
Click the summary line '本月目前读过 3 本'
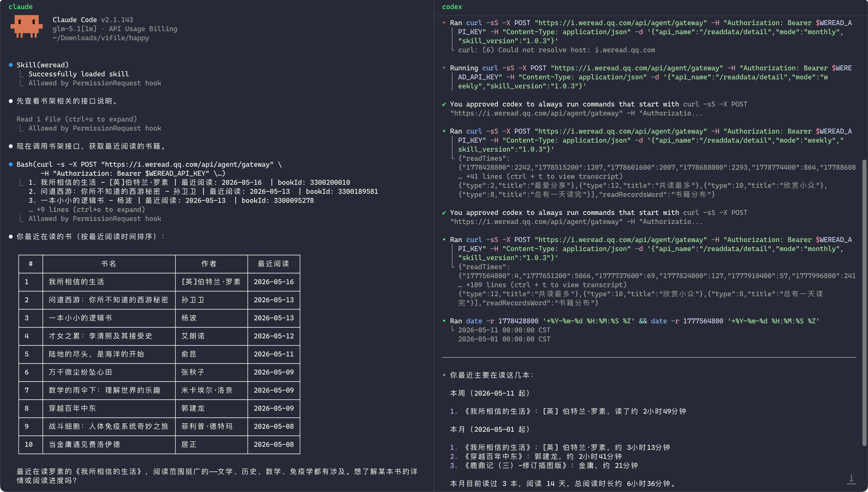pyautogui.click(x=563, y=483)
